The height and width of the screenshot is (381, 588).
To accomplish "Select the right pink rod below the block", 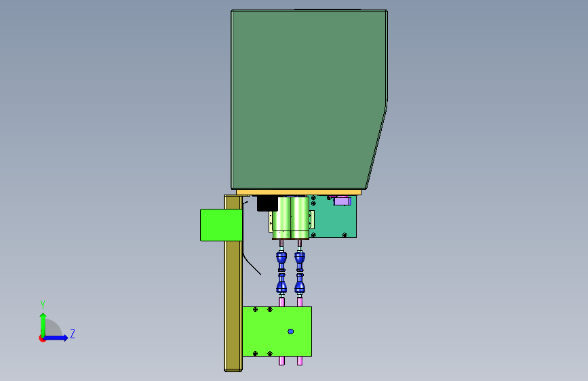I will 300,361.
